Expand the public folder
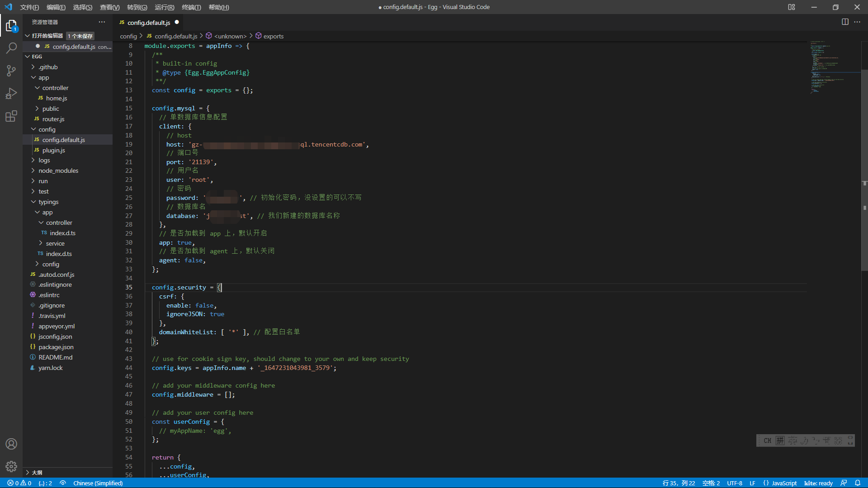This screenshot has height=488, width=868. pos(37,109)
